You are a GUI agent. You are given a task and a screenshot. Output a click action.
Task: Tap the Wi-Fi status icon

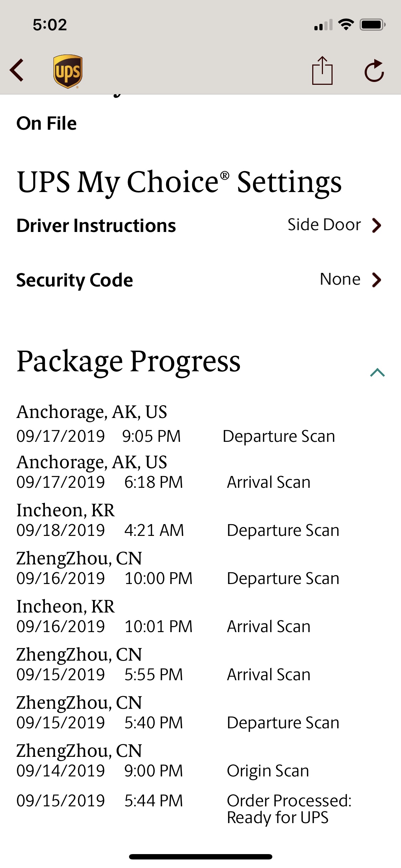(x=346, y=25)
